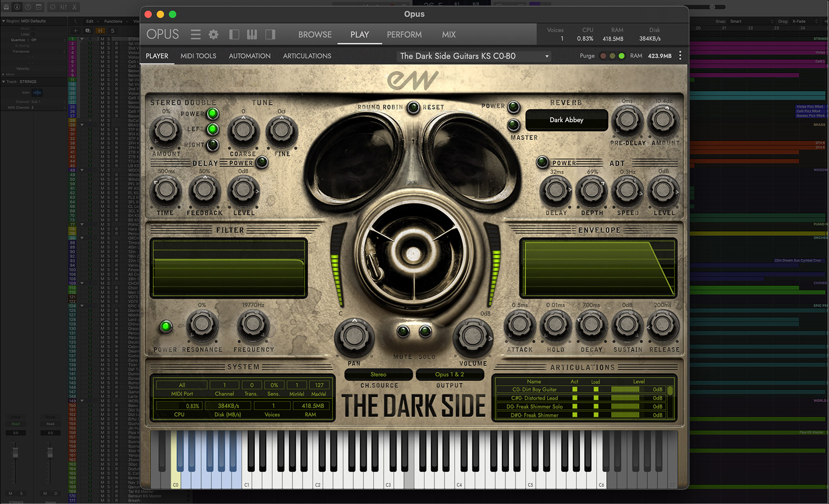The height and width of the screenshot is (504, 829).
Task: Toggle Load checkbox for C#0- Distorted Lead
Action: tap(596, 398)
